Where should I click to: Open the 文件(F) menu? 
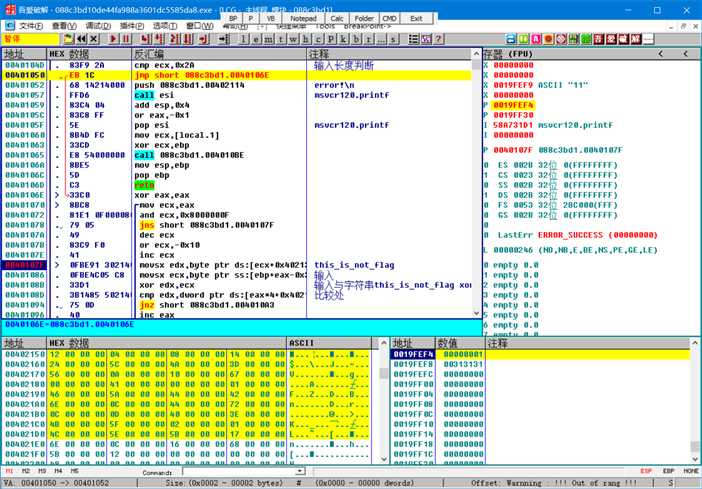pyautogui.click(x=30, y=26)
